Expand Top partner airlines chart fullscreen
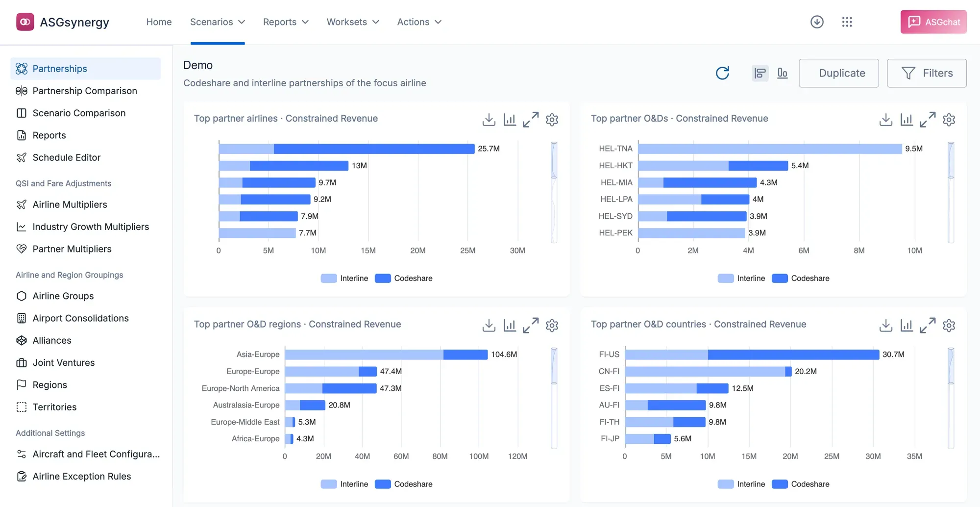The image size is (980, 507). tap(531, 120)
